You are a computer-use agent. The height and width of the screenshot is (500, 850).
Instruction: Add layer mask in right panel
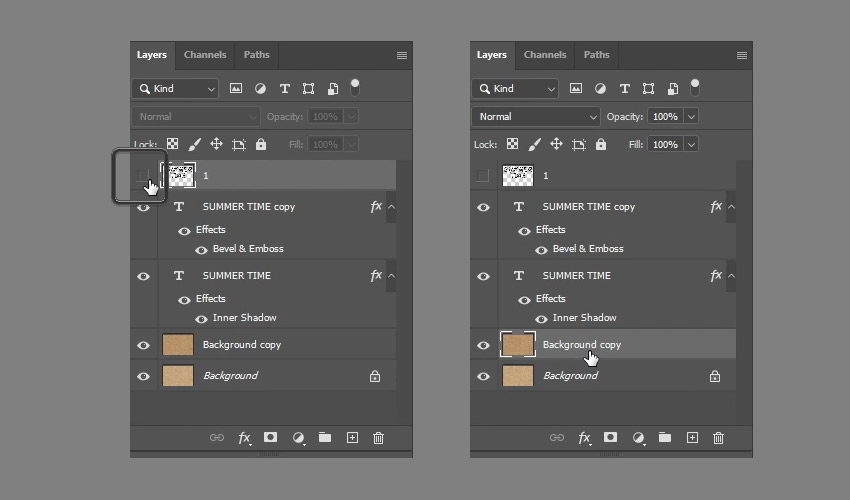[610, 437]
